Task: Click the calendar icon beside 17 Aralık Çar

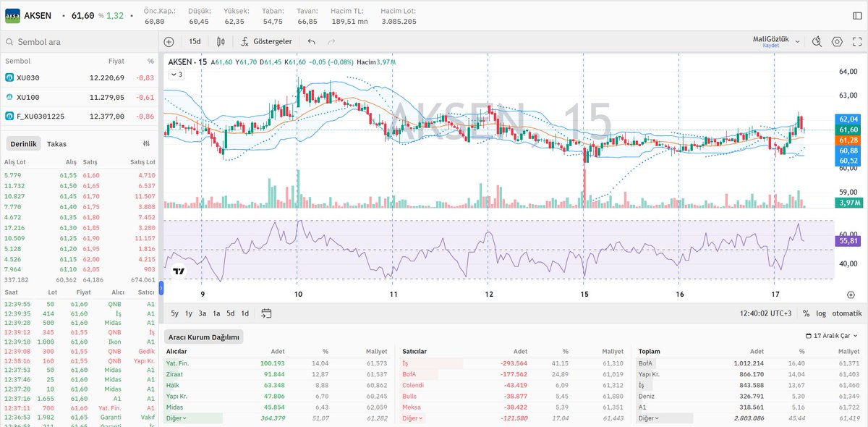Action: pos(808,337)
